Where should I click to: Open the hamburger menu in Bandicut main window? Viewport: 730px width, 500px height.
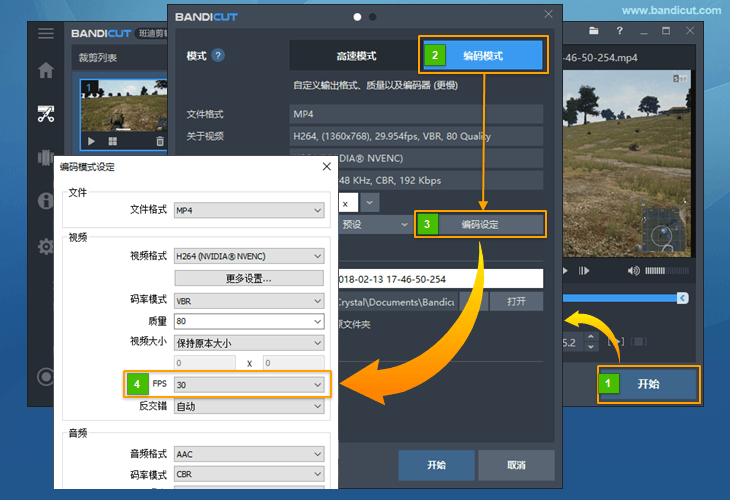click(46, 33)
